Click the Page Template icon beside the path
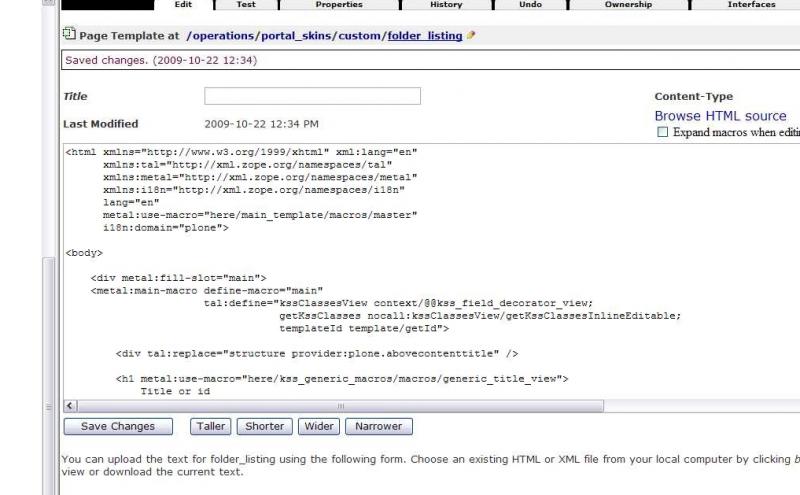 (x=68, y=35)
